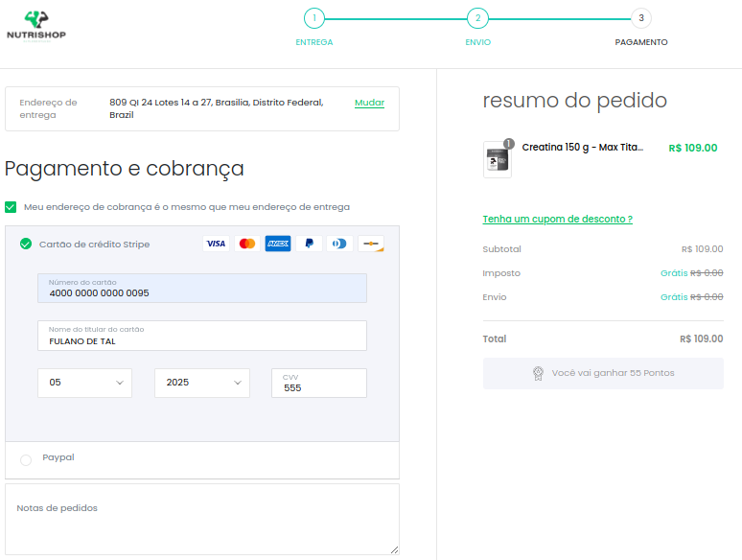This screenshot has width=742, height=560.
Task: Click the Endereço de entrega label
Action: 48,108
